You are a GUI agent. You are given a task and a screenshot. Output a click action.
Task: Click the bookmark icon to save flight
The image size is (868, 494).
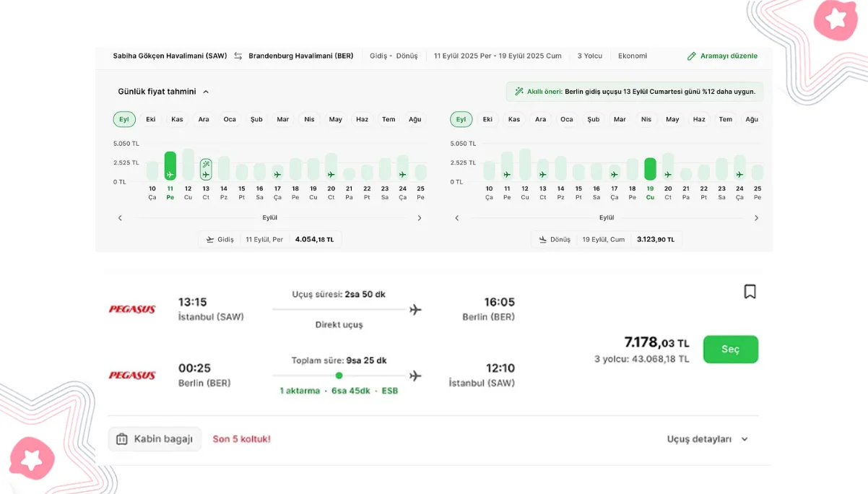coord(750,291)
